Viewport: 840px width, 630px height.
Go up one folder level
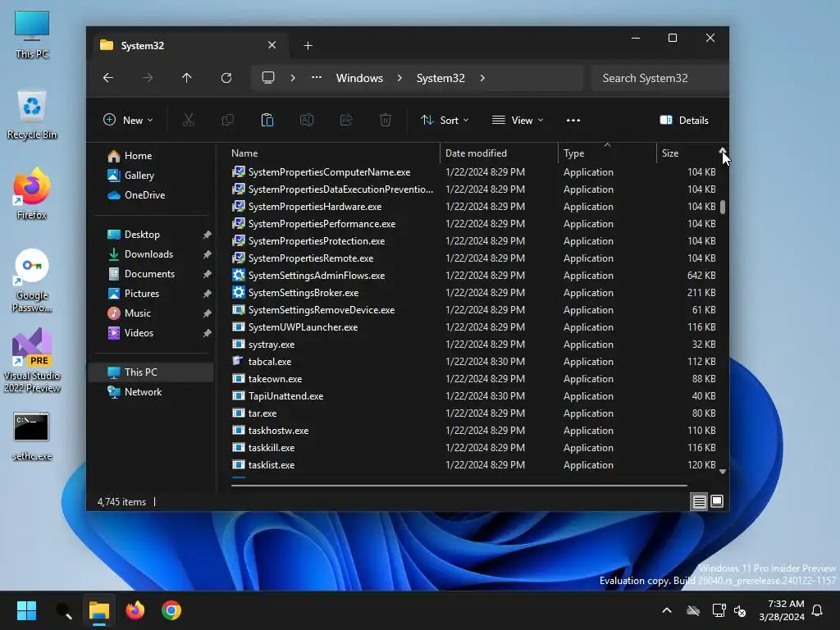click(x=186, y=78)
